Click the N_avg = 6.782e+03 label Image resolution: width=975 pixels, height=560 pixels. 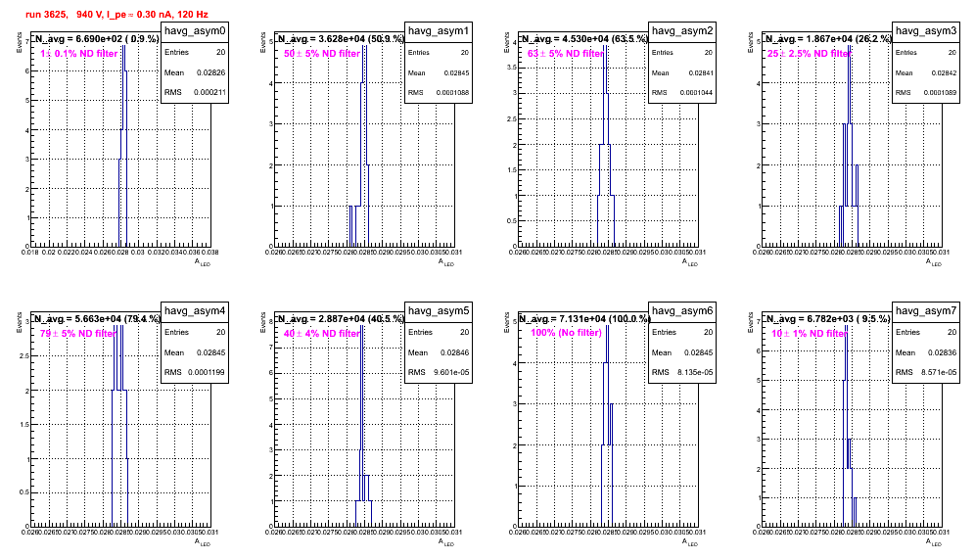[828, 318]
